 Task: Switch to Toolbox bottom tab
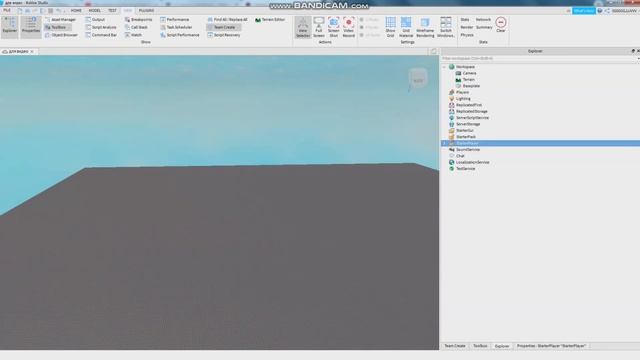coord(480,346)
